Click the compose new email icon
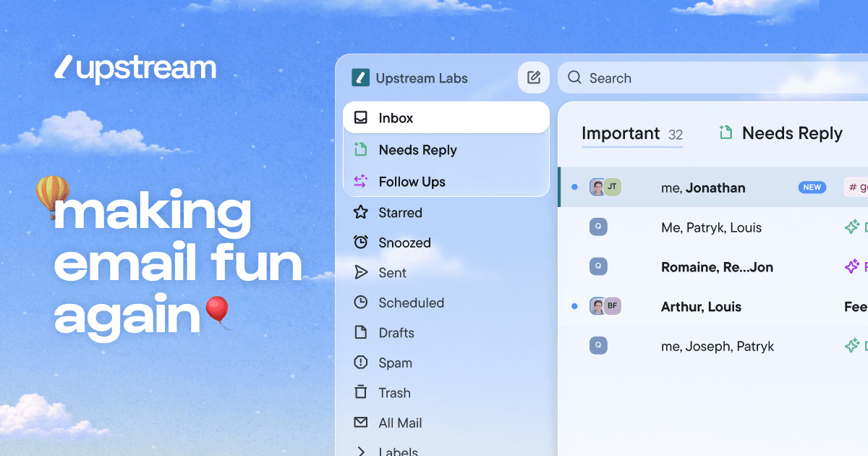 coord(534,77)
